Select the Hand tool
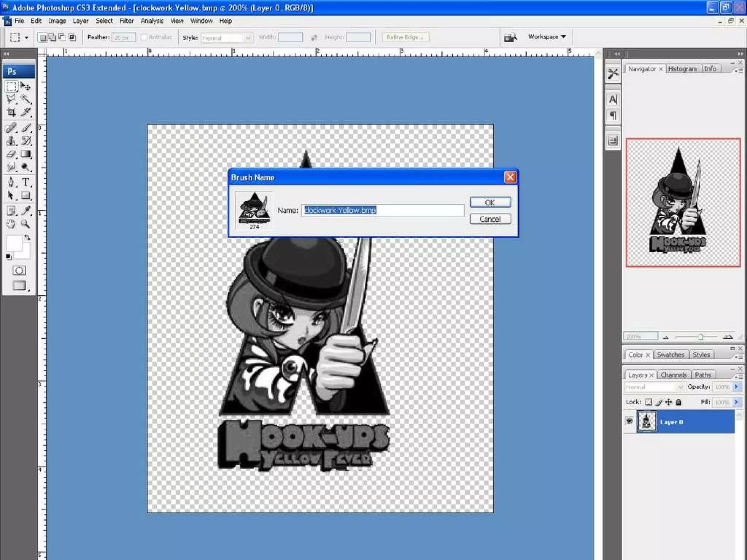Image resolution: width=747 pixels, height=560 pixels. click(11, 224)
